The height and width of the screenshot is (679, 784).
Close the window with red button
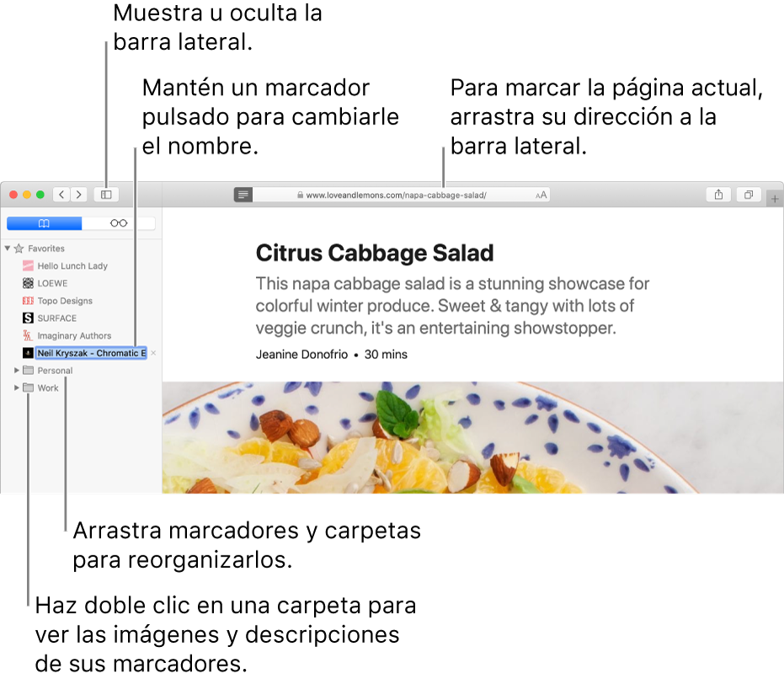(x=13, y=195)
